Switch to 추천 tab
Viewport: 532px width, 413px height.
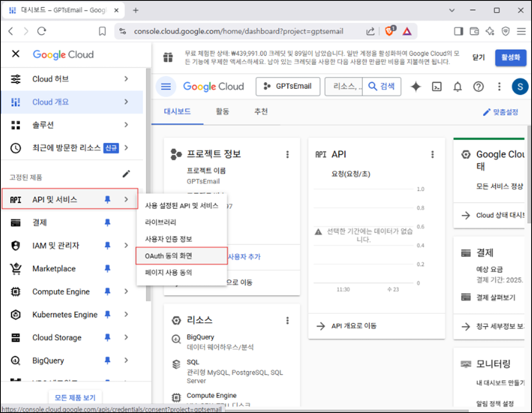pyautogui.click(x=261, y=112)
